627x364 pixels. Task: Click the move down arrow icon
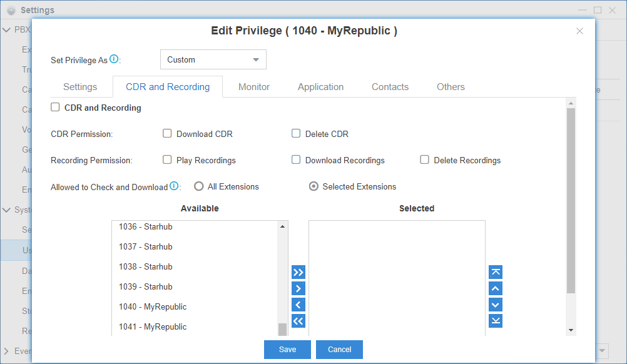495,305
